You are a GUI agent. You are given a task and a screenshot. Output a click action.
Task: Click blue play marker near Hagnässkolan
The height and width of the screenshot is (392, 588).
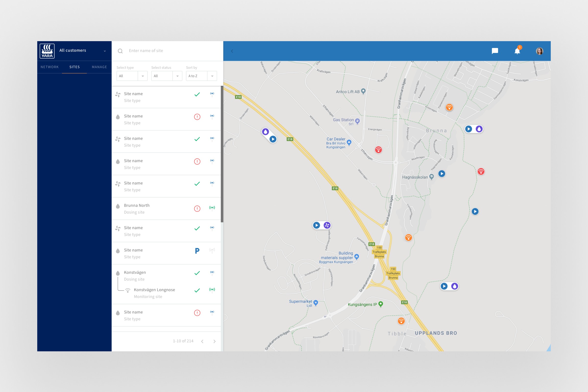pos(442,173)
